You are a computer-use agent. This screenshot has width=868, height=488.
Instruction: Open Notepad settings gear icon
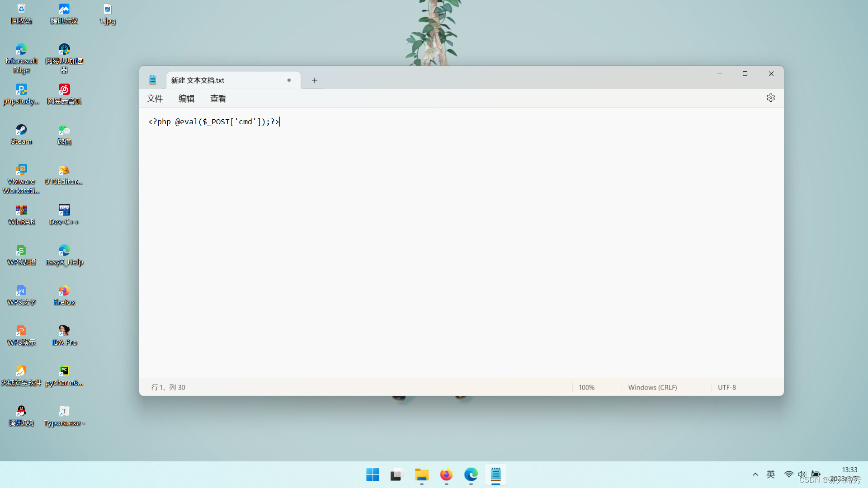[x=770, y=98]
